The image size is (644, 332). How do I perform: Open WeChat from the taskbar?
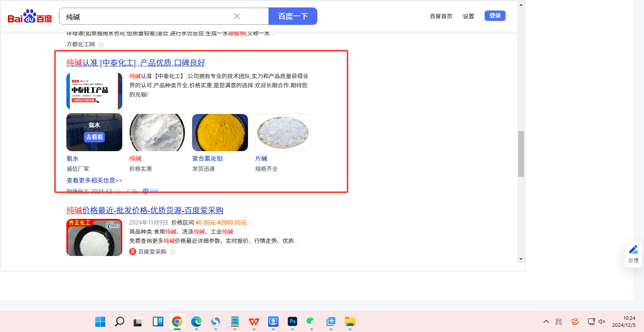[x=311, y=322]
